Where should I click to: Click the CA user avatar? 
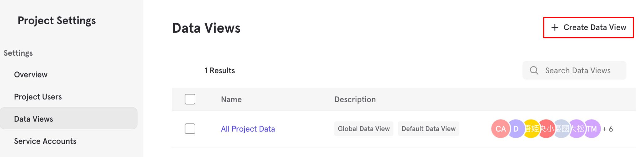click(x=500, y=129)
